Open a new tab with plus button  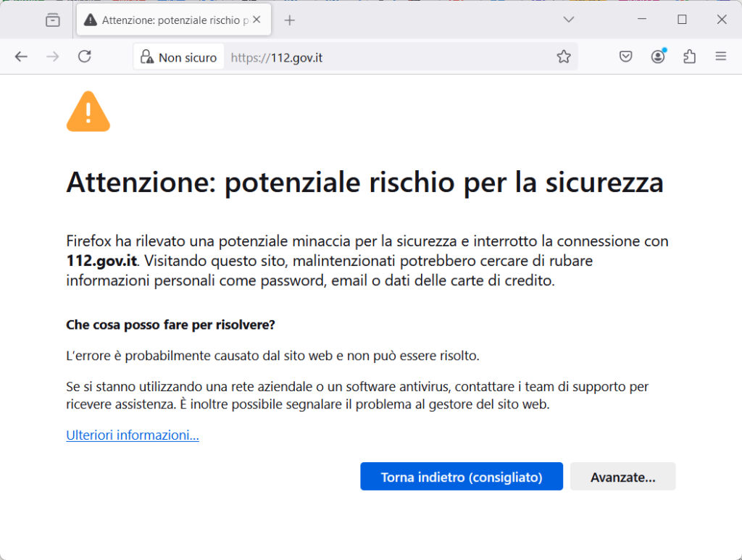[290, 20]
